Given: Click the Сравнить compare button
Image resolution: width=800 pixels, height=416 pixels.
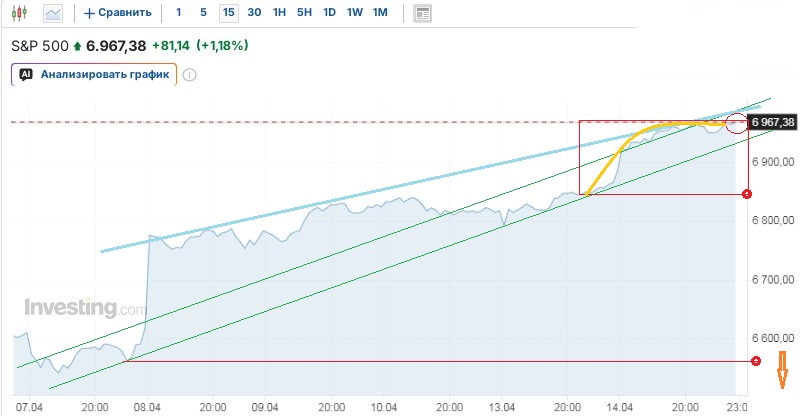Looking at the screenshot, I should click(x=118, y=13).
